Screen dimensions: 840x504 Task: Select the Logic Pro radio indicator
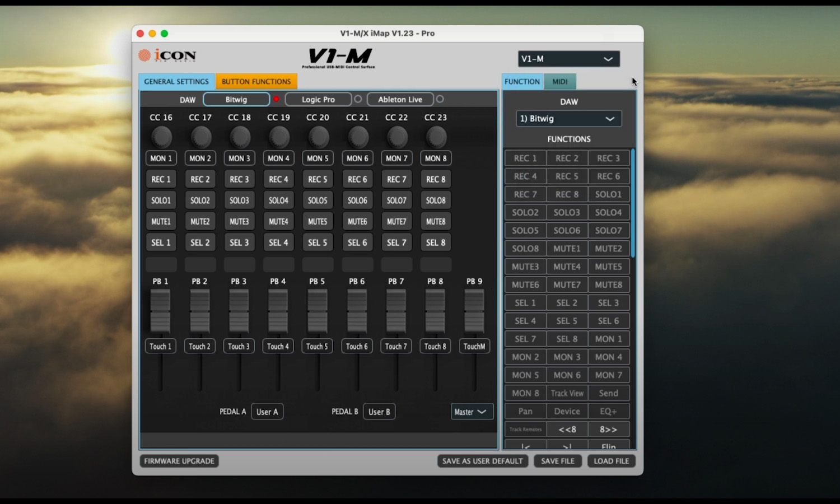tap(358, 99)
